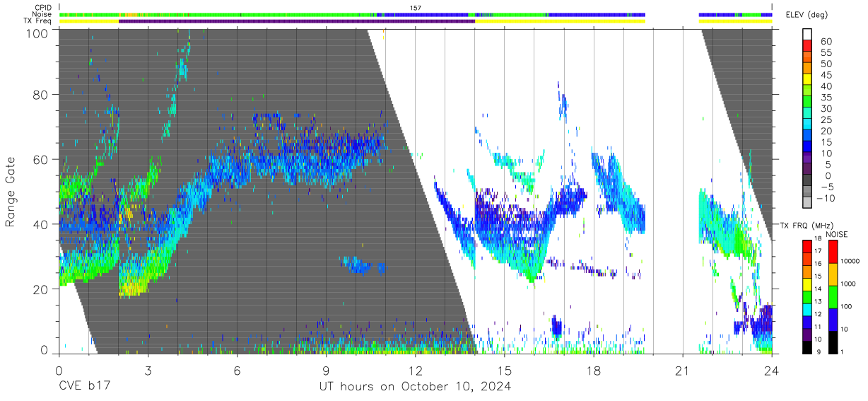Click the 24 tick on UT hours axis
This screenshot has width=868, height=401.
[x=771, y=371]
